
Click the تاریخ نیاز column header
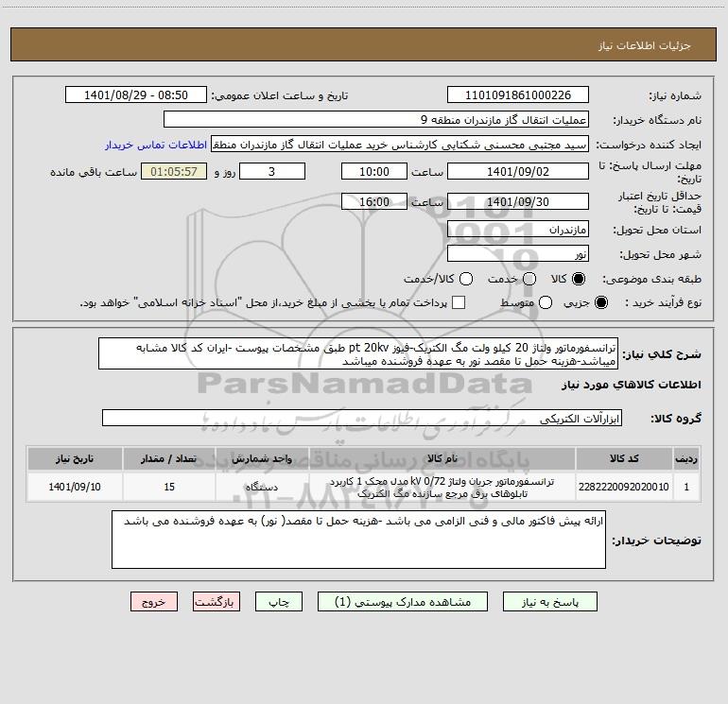pos(75,459)
